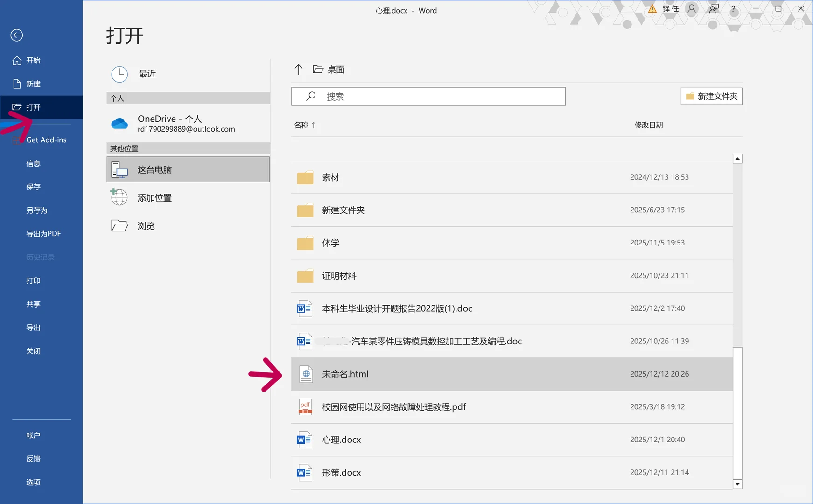
Task: Click the back arrow to leave Backstage view
Action: click(17, 35)
